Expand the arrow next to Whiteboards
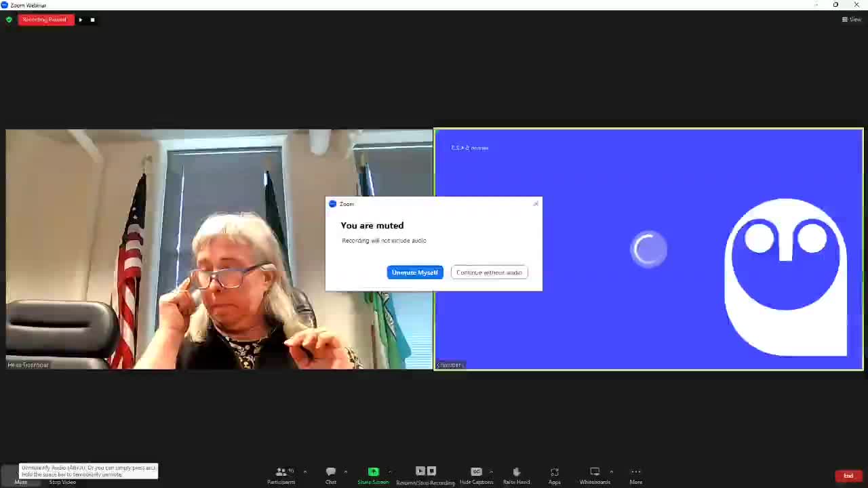Image resolution: width=868 pixels, height=488 pixels. coord(611,472)
